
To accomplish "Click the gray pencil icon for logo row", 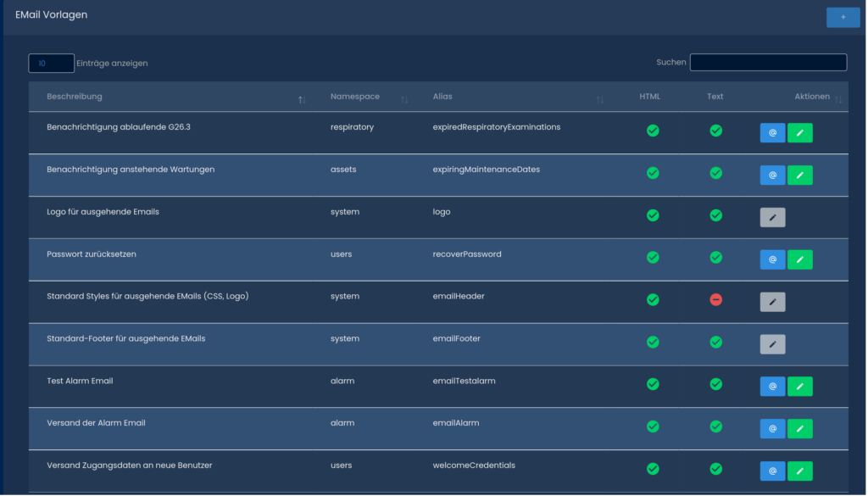I will (772, 217).
